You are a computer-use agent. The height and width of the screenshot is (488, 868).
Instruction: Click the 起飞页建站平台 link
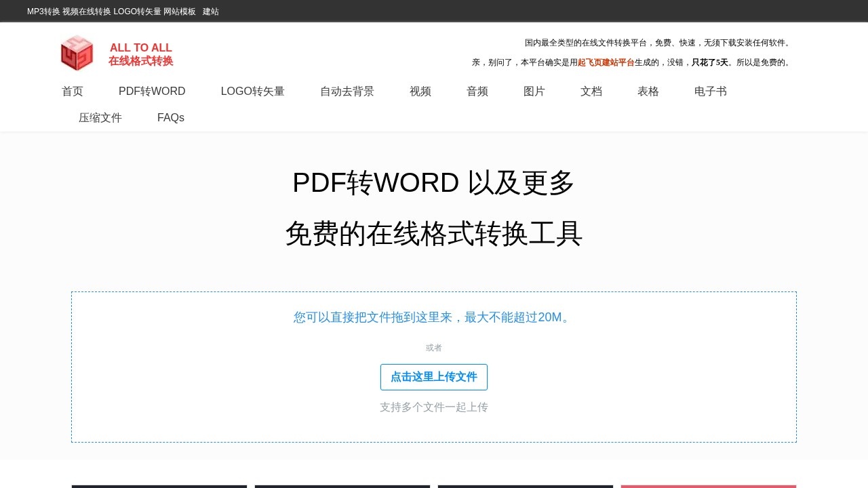point(606,62)
